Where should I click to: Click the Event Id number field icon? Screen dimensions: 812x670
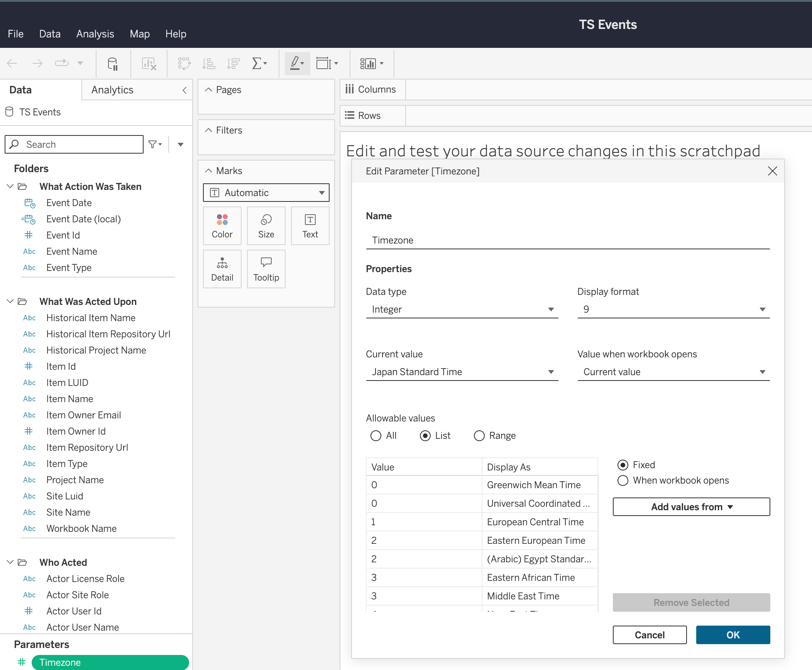point(29,235)
